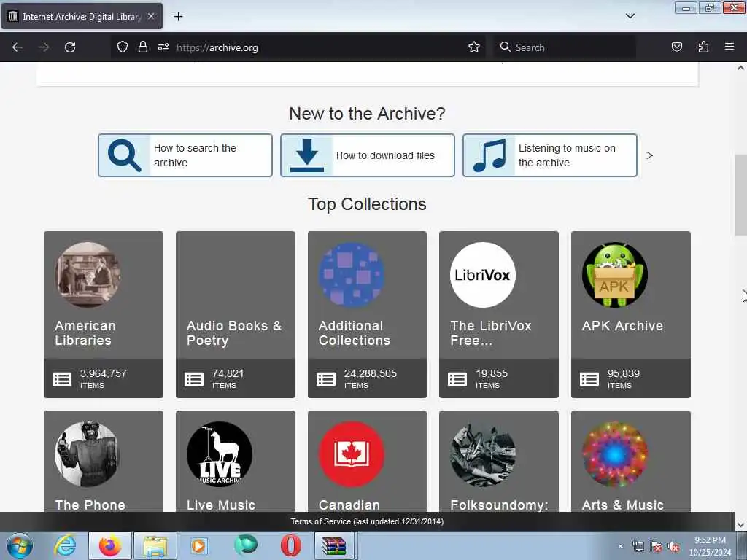This screenshot has width=747, height=560.
Task: Click the 24,288,505 items count
Action: click(x=370, y=378)
